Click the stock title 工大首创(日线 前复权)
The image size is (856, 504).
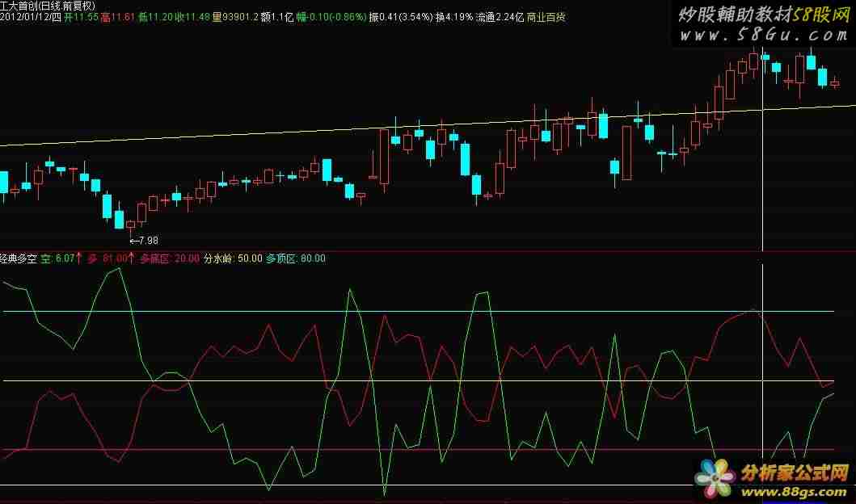(x=48, y=6)
